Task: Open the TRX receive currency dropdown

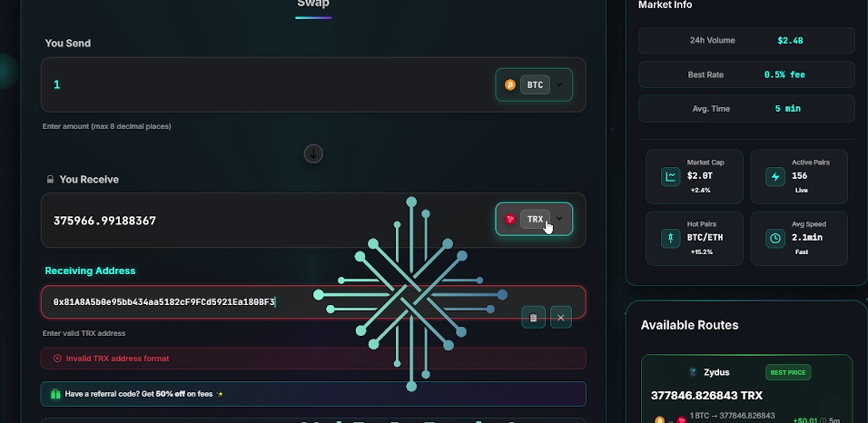Action: (x=534, y=220)
